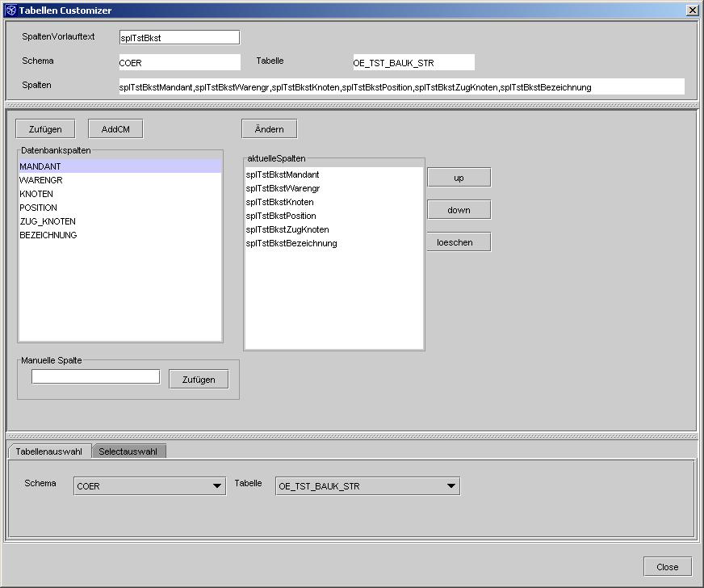Select splTstBkstKnoten in aktuelleSpalten list
Viewport: 704px width, 588px height.
tap(334, 202)
